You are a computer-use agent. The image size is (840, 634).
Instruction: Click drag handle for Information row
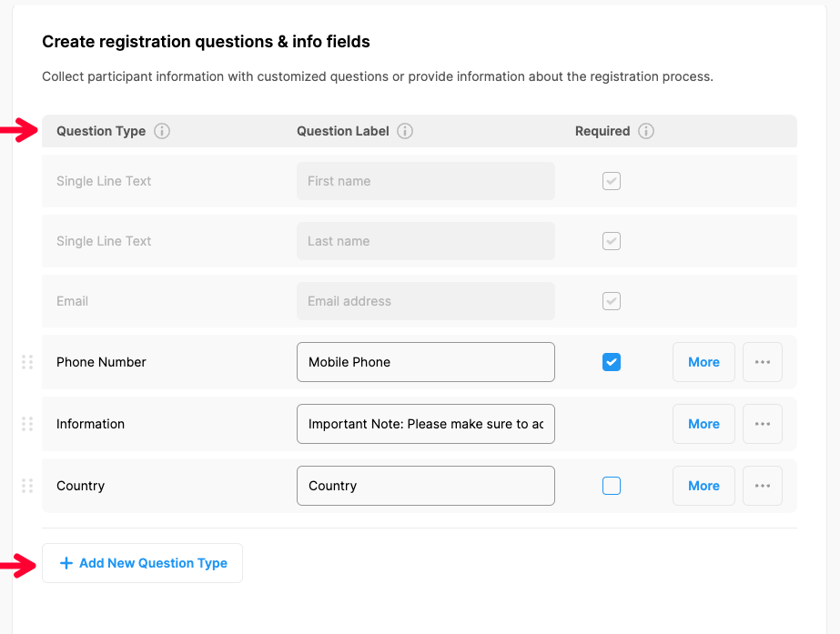point(27,424)
